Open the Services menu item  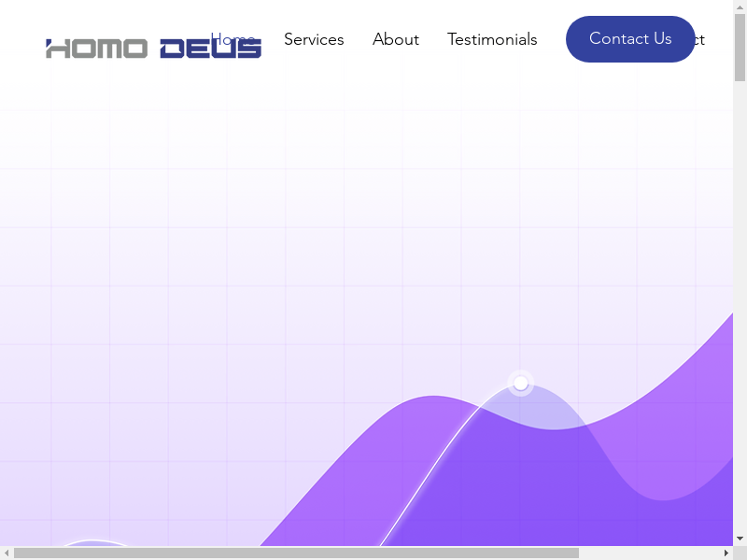(314, 39)
